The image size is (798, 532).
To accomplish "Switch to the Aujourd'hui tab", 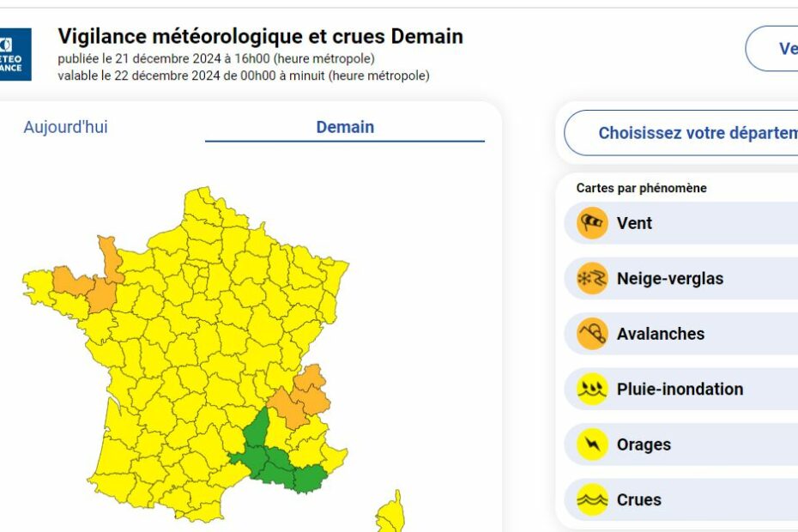I will [66, 127].
